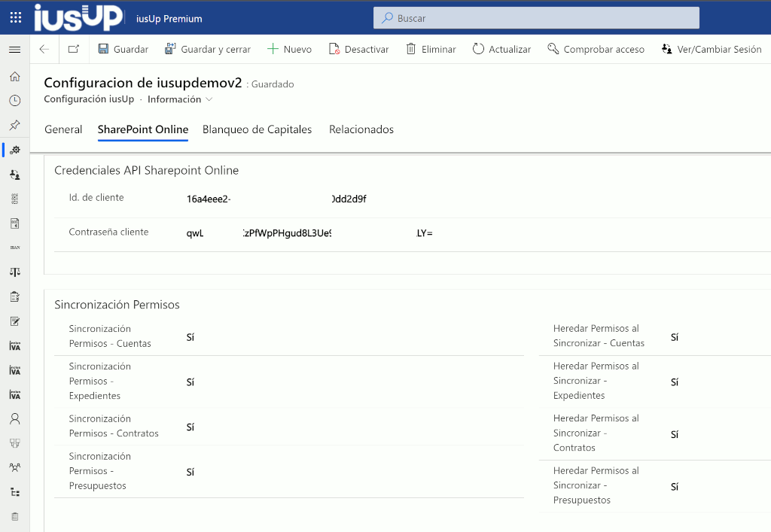This screenshot has width=771, height=532.
Task: Open the bottom clipboard sidebar icon
Action: click(x=15, y=517)
